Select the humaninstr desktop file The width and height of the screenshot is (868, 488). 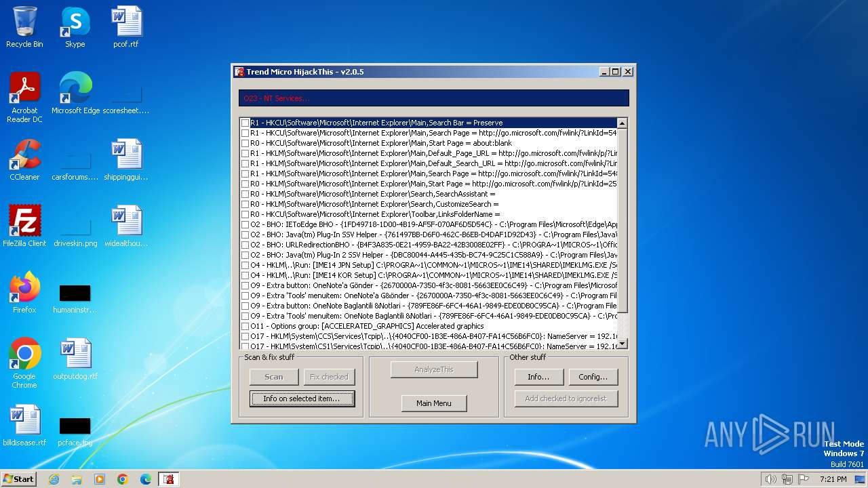(x=75, y=299)
